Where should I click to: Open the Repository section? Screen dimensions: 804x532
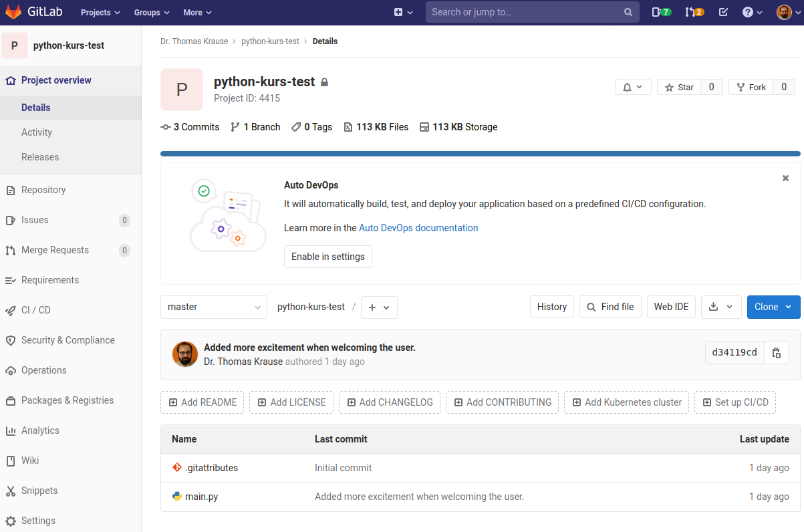[70, 190]
